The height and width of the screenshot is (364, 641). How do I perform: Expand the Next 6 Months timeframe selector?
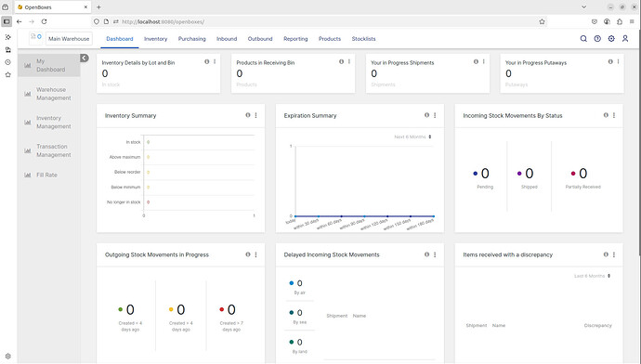pos(412,136)
